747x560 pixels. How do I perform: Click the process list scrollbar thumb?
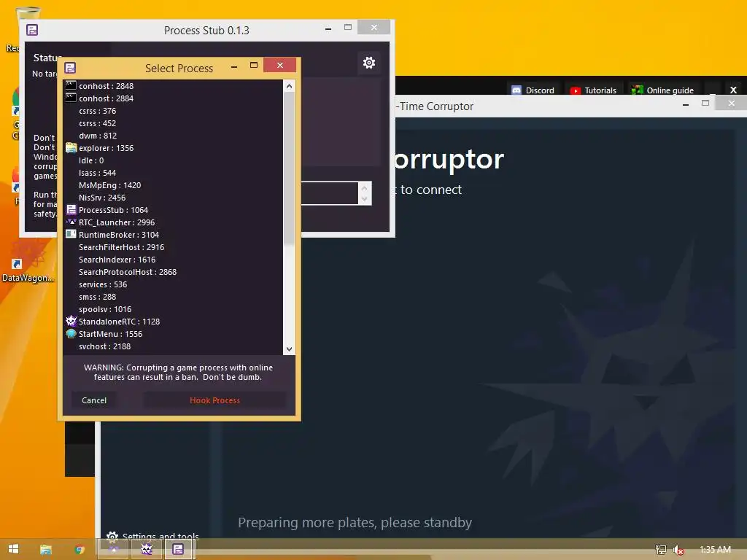pyautogui.click(x=289, y=169)
